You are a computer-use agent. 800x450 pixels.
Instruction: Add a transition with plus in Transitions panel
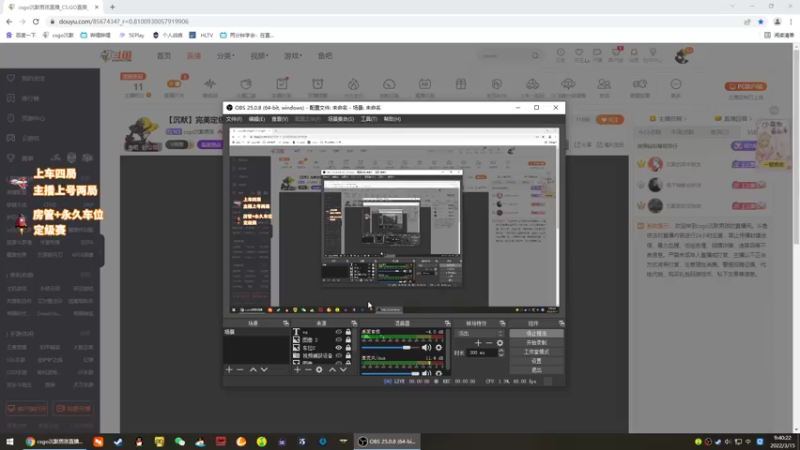[x=478, y=343]
